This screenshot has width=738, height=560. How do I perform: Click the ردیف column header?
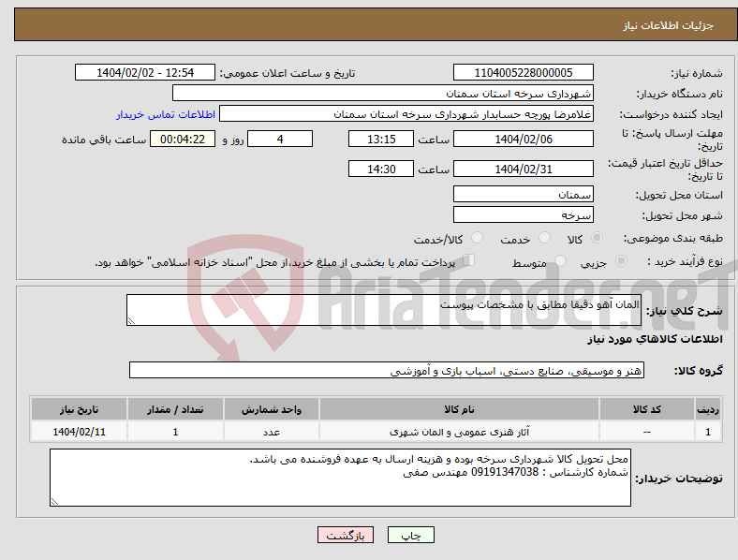click(x=708, y=409)
